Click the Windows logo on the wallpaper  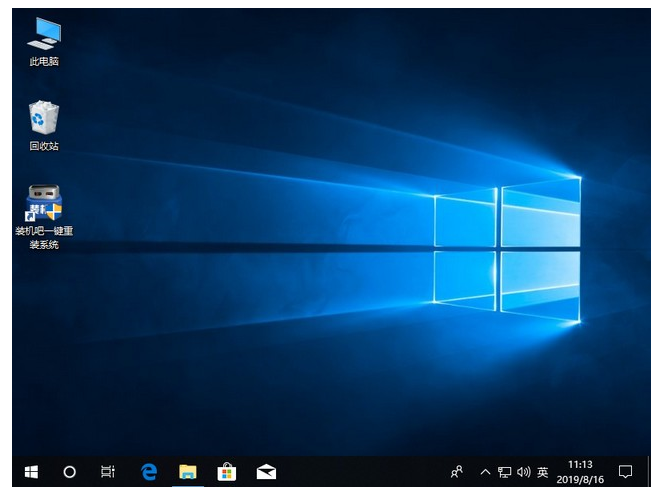point(507,250)
